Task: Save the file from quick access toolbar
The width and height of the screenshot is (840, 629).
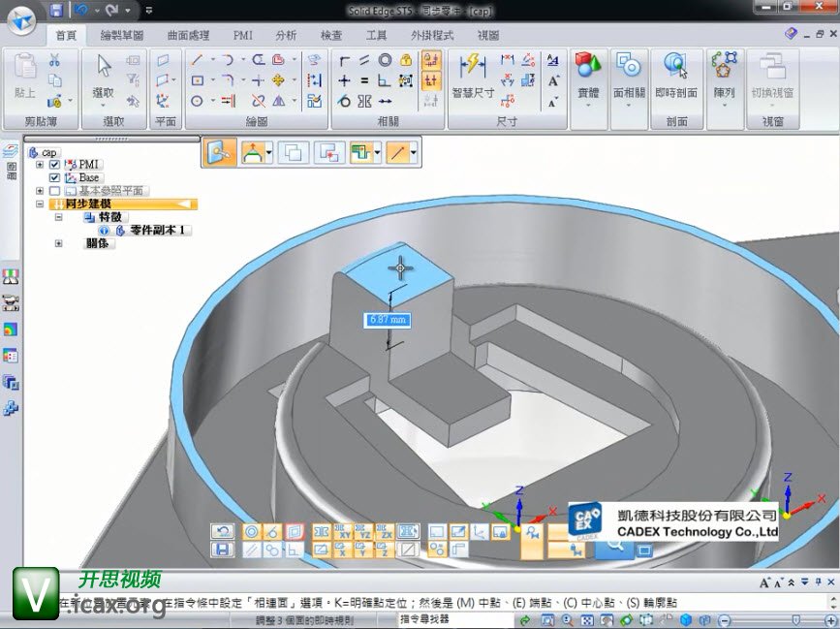Action: [x=56, y=10]
